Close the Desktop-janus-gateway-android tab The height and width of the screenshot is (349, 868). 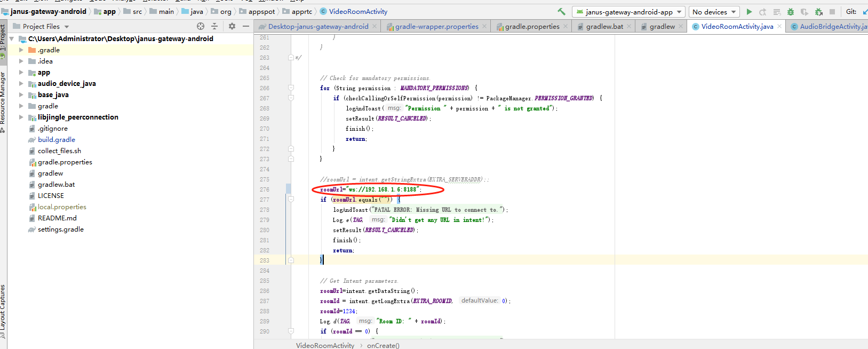pyautogui.click(x=375, y=26)
